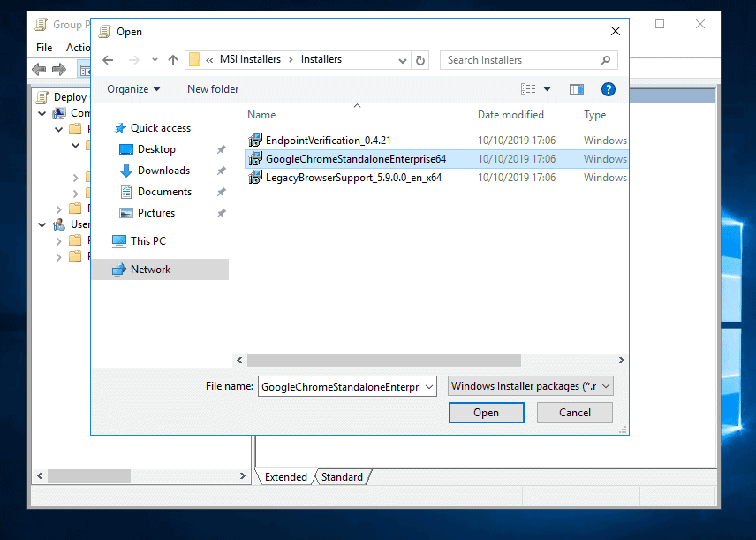Screen dimensions: 756x540
Task: Click the up-one-level arrow in Open dialog
Action: (x=173, y=60)
